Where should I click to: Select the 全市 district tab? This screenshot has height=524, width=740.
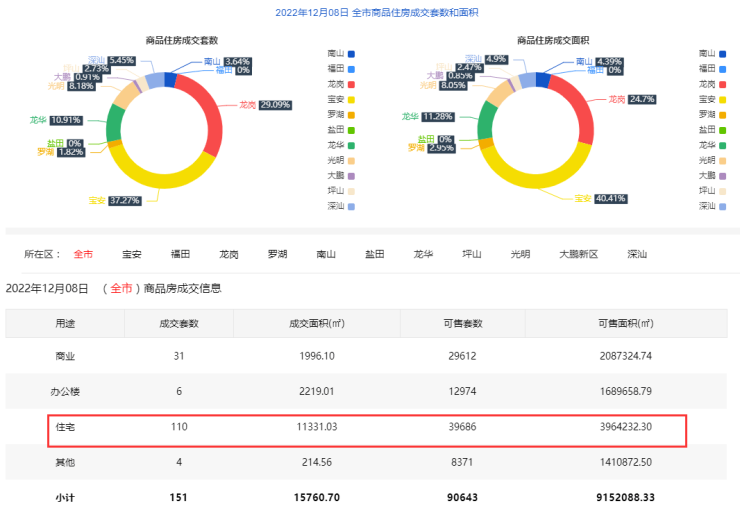pyautogui.click(x=83, y=254)
